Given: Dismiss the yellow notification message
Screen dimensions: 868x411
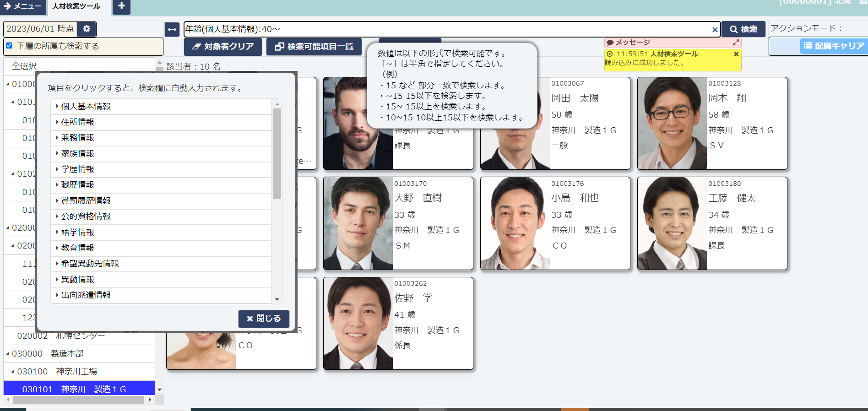Looking at the screenshot, I should [736, 54].
